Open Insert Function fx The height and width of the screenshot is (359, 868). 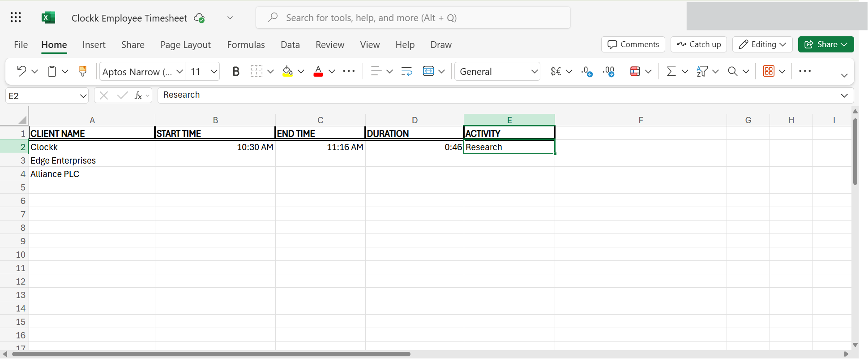click(138, 95)
